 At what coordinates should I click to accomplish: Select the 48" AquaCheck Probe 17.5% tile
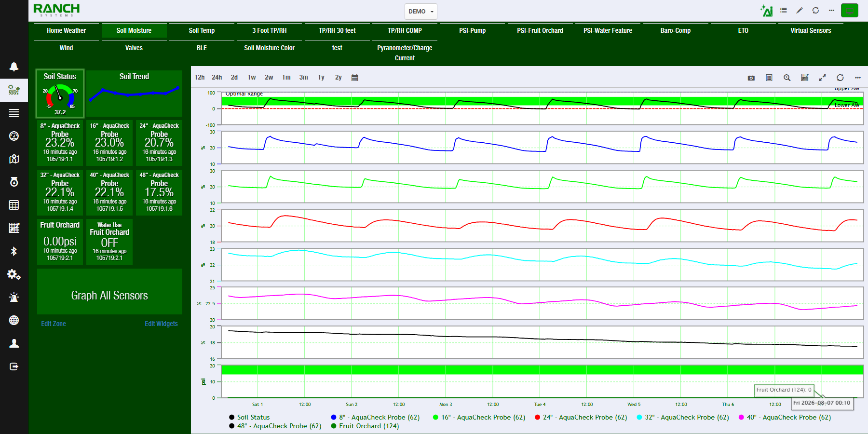[x=159, y=192]
